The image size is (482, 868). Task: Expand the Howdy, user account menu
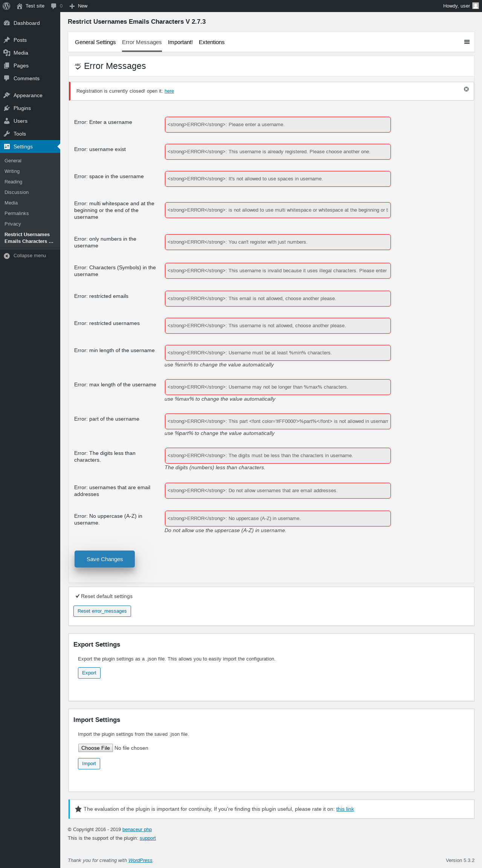coord(456,6)
